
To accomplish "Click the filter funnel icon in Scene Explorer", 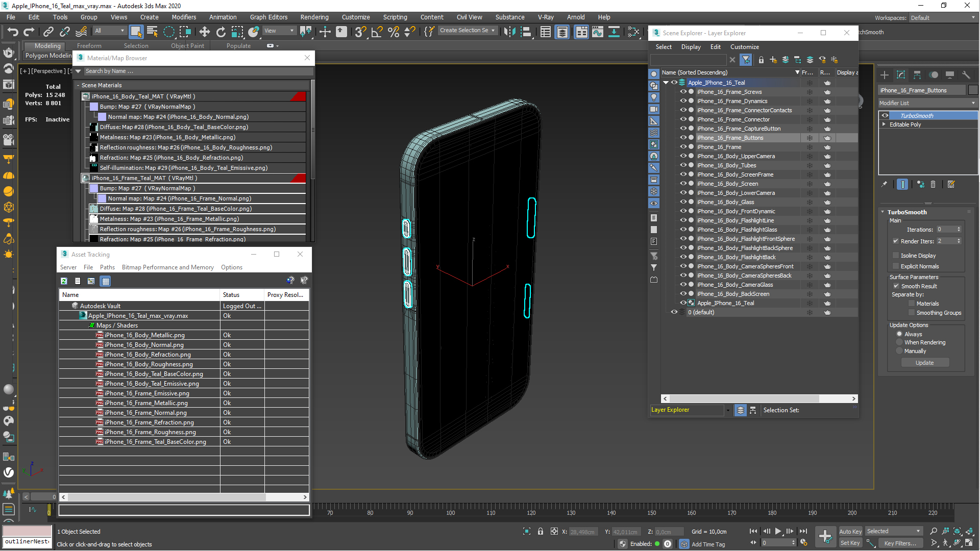I will 746,60.
